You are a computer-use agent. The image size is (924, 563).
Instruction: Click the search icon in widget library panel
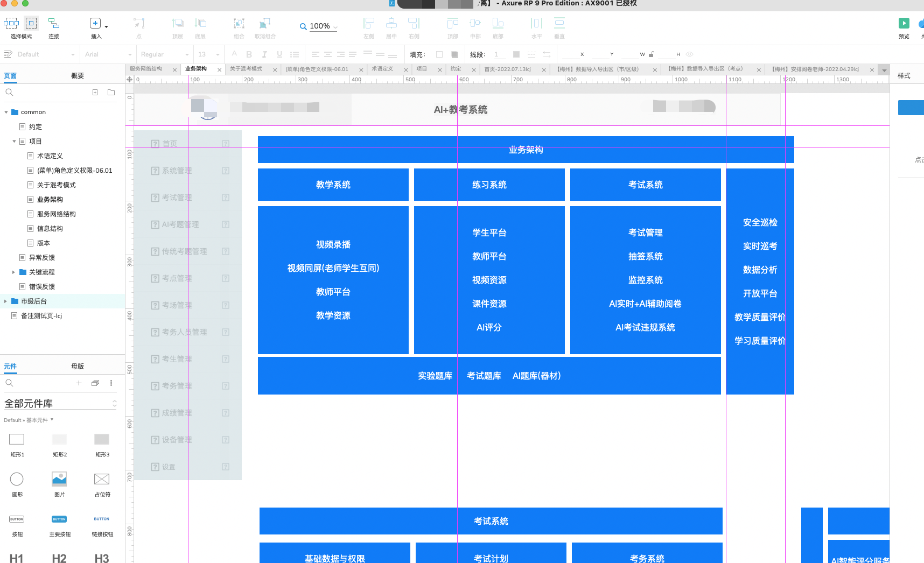point(9,383)
